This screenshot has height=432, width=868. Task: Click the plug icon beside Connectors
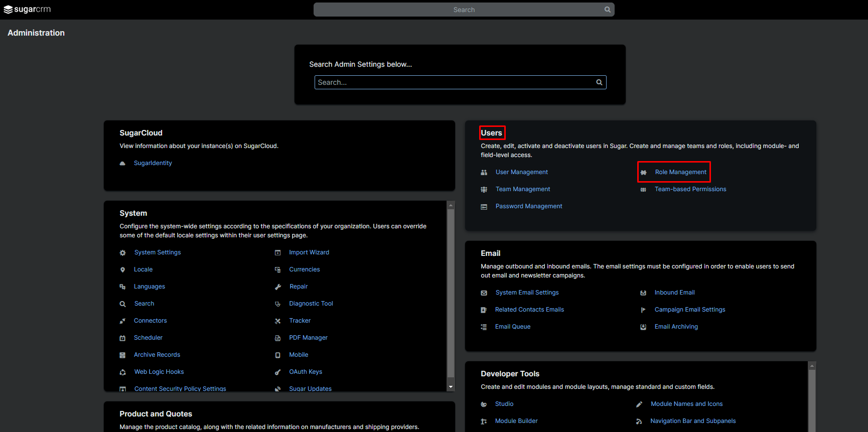pyautogui.click(x=122, y=321)
